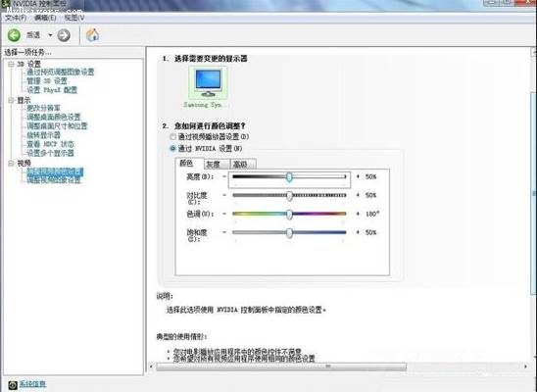Click horizontal scrollbar right arrow
The height and width of the screenshot is (392, 537).
point(525,367)
